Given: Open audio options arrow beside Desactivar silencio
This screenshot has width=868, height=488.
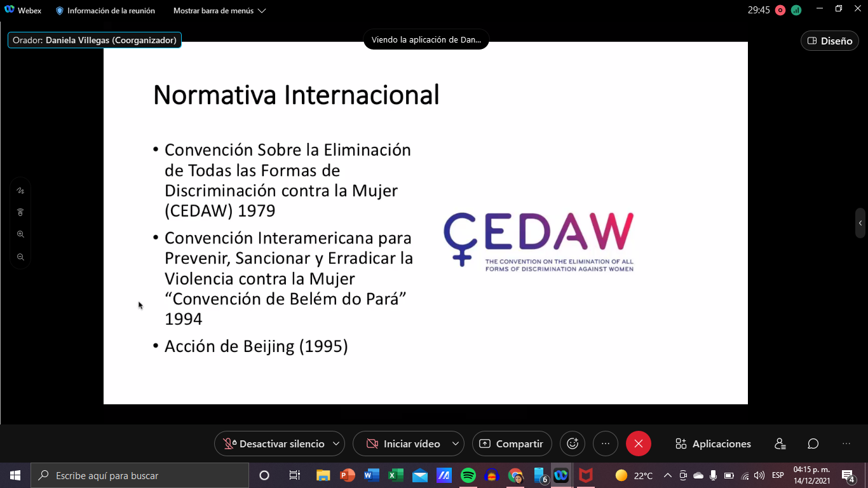Looking at the screenshot, I should pyautogui.click(x=337, y=444).
